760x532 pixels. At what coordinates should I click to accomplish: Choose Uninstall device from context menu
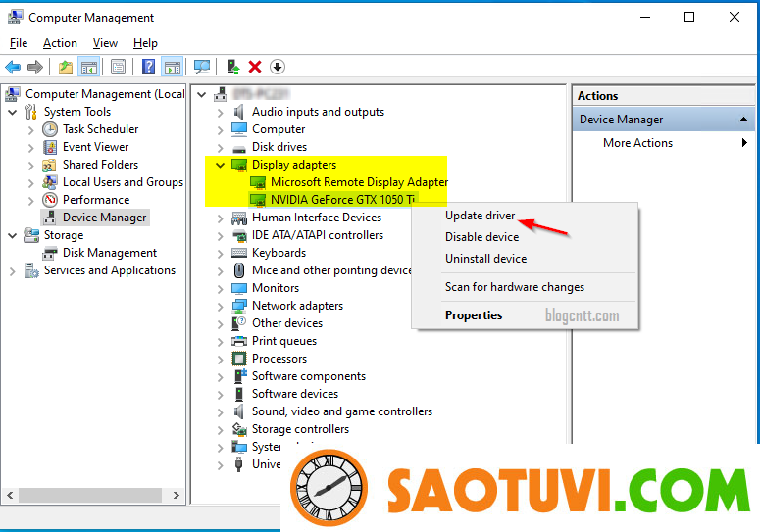(x=485, y=259)
